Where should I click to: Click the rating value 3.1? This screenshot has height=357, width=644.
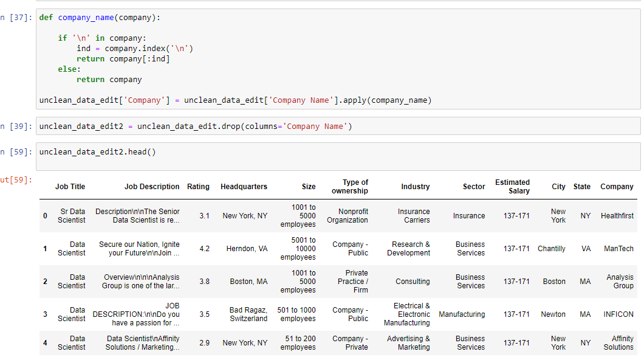(x=205, y=215)
